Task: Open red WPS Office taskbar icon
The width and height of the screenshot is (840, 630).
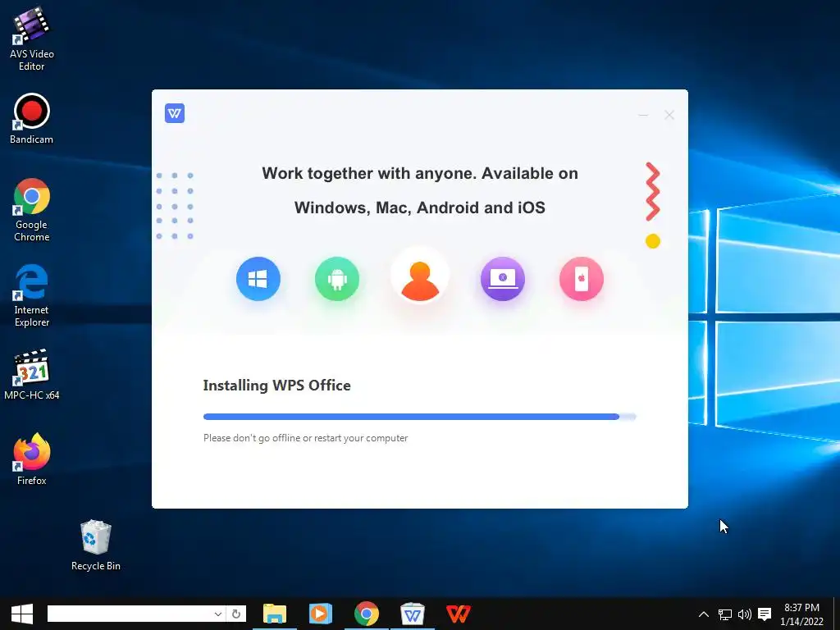Action: (459, 614)
